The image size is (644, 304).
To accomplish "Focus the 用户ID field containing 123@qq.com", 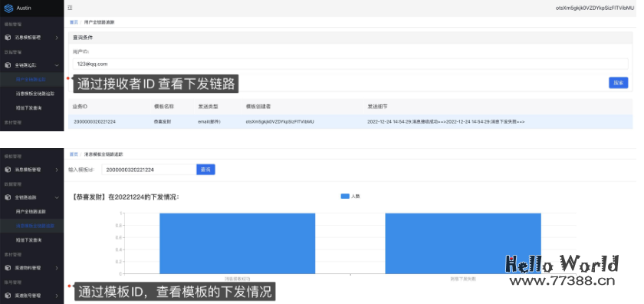I will [x=350, y=64].
